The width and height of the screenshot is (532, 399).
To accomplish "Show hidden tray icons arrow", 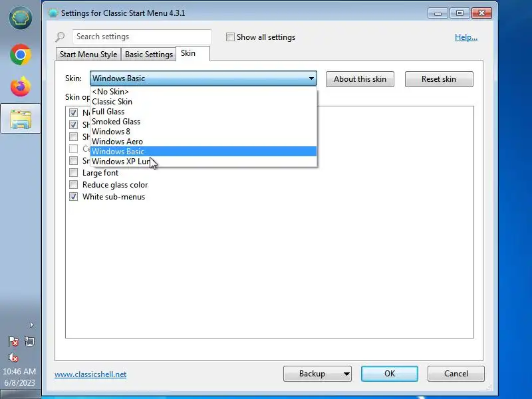I will point(31,325).
